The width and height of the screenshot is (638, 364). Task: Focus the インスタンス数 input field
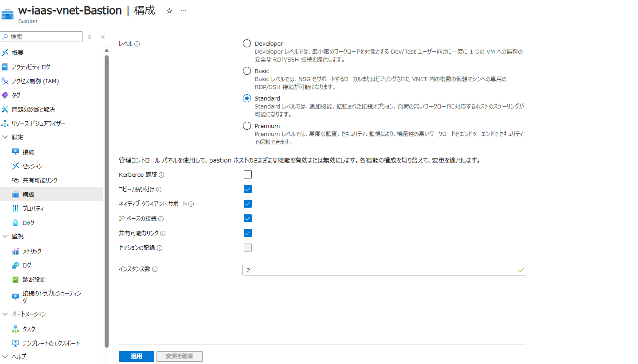click(384, 270)
